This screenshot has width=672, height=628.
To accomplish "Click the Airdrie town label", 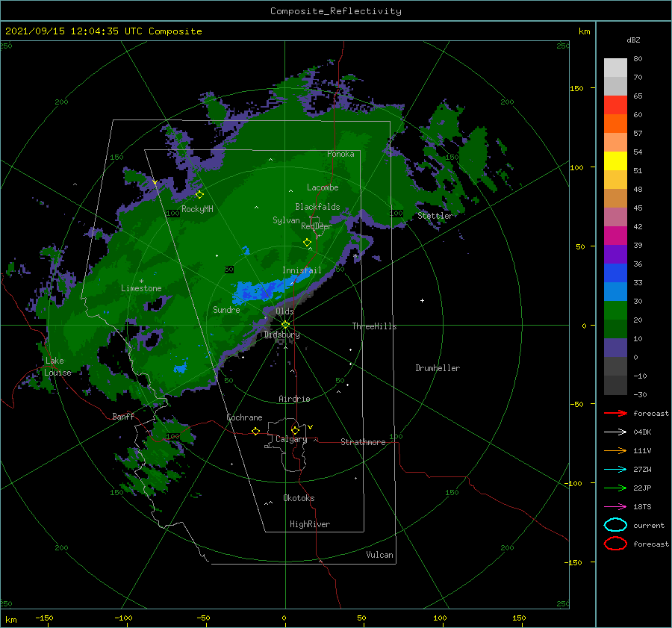I will (x=294, y=399).
